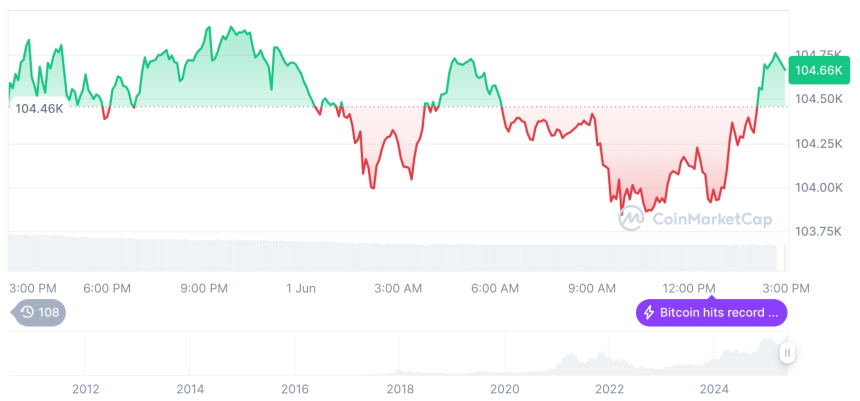Screen dimensions: 860x401
Task: Select 2018 in the year navigator
Action: (x=400, y=388)
